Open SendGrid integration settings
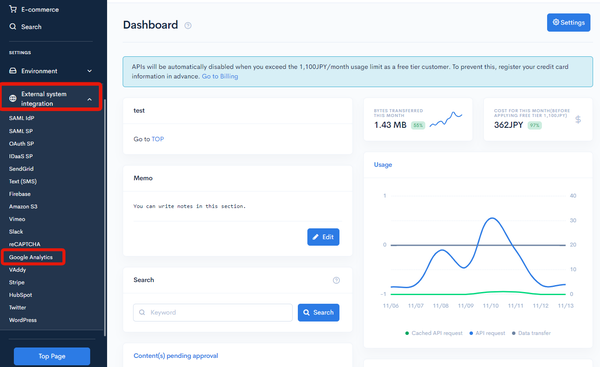The image size is (600, 367). [21, 169]
